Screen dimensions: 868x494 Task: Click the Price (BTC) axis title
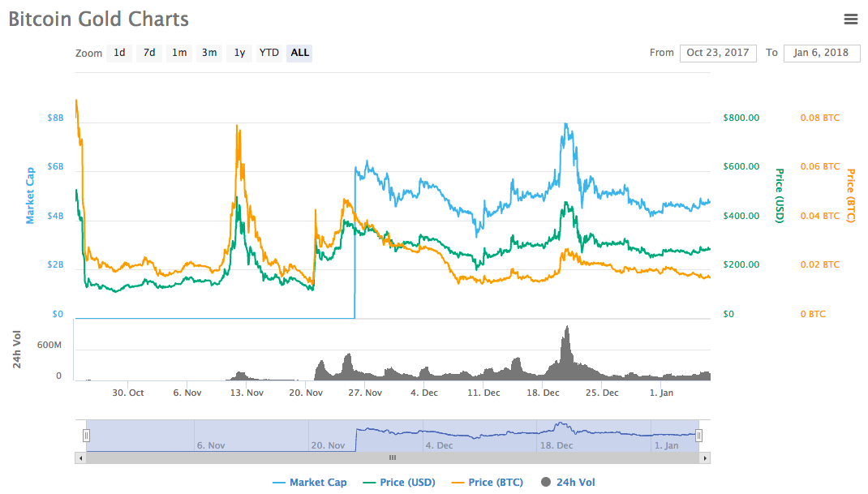click(851, 195)
